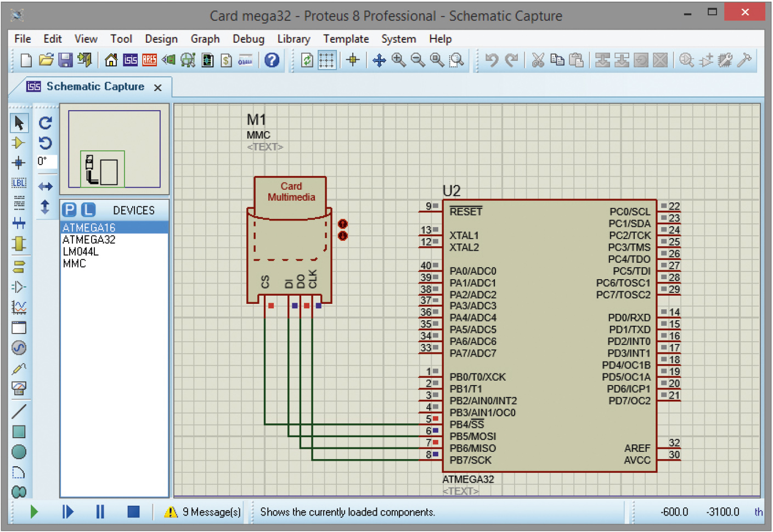Select the 2D Graphics Circle tool

pyautogui.click(x=19, y=452)
